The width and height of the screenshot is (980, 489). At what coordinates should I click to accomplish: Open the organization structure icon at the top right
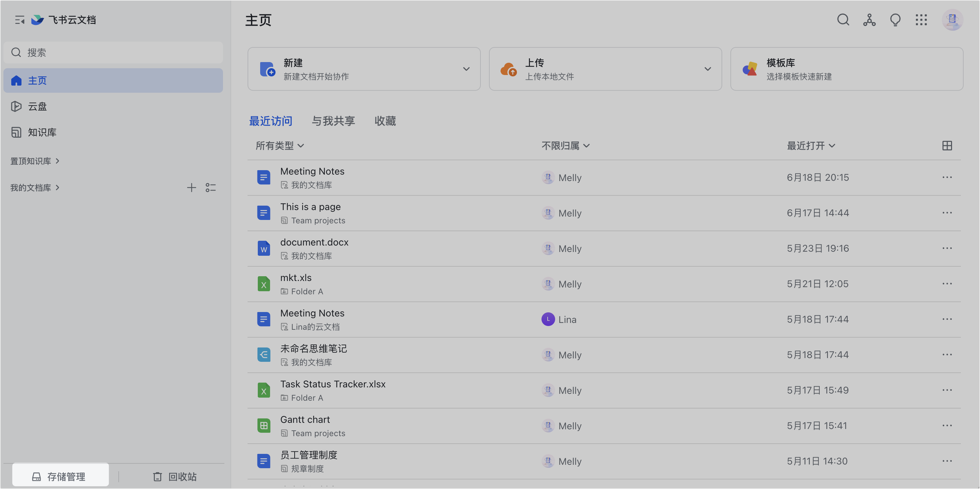tap(869, 20)
